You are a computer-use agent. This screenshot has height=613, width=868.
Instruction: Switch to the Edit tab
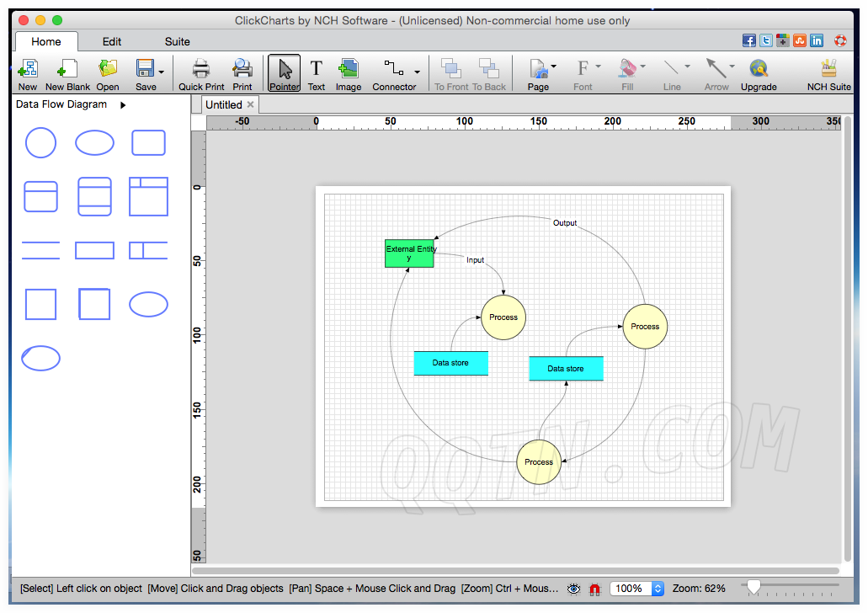click(112, 41)
